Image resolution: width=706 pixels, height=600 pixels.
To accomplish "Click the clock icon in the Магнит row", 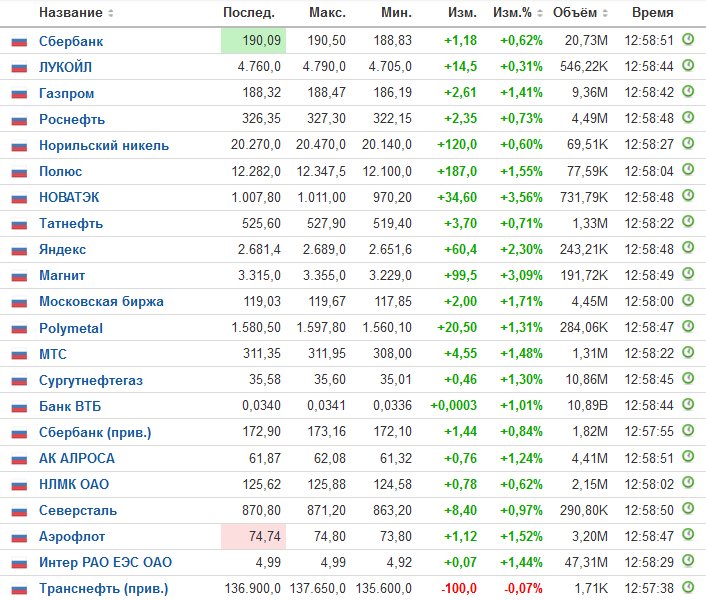I will pyautogui.click(x=688, y=274).
